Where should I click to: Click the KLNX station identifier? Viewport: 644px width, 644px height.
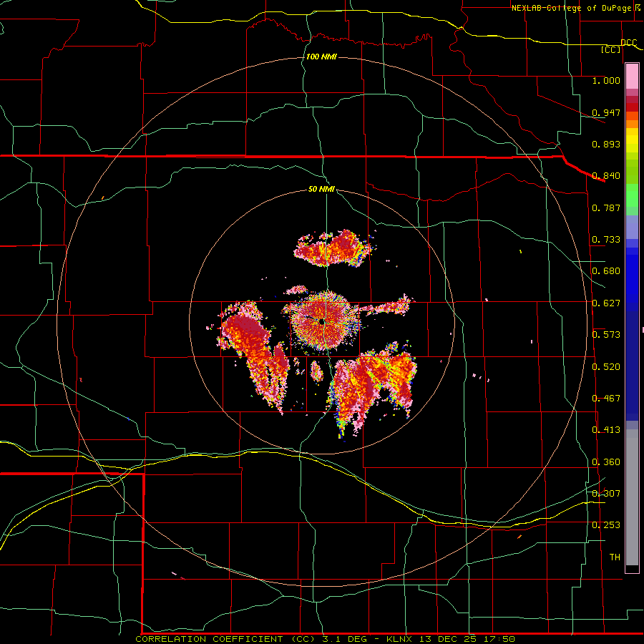tap(401, 639)
